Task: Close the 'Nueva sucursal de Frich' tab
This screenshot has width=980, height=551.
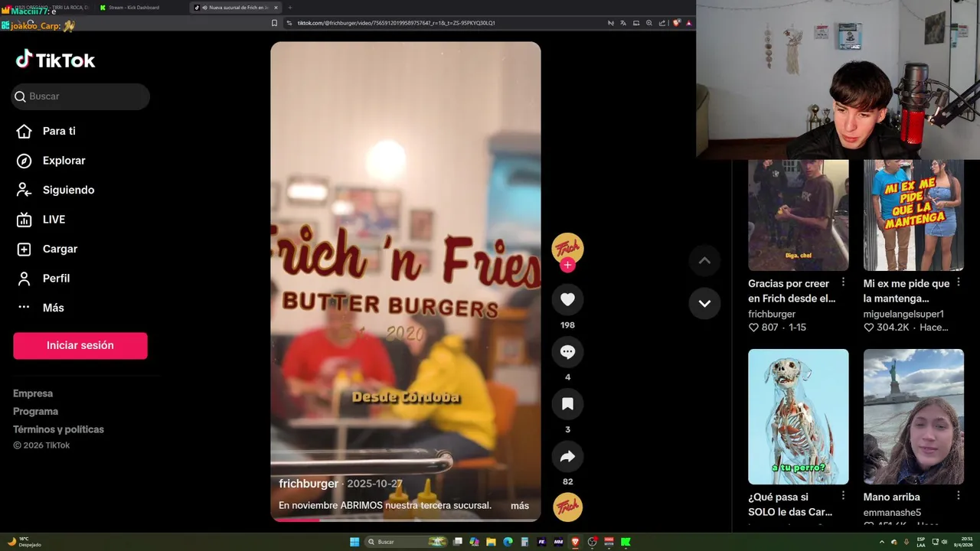Action: click(276, 8)
